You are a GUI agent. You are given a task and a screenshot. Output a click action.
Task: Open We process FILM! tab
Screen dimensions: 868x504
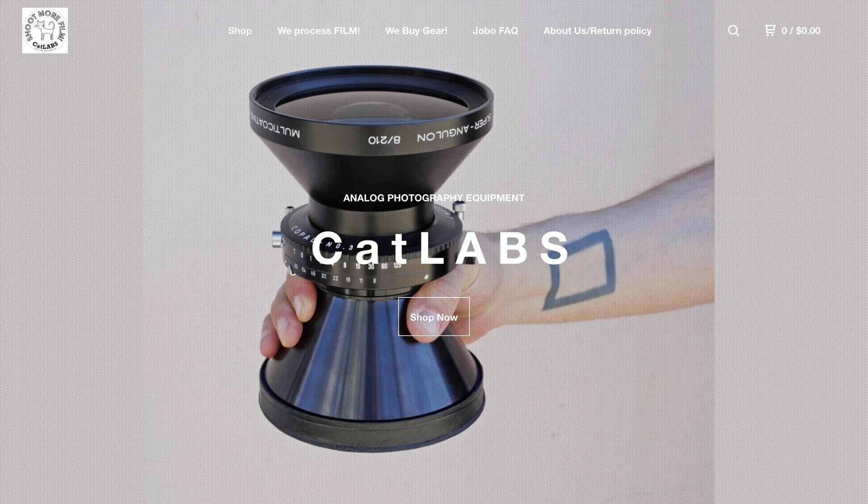pyautogui.click(x=319, y=31)
